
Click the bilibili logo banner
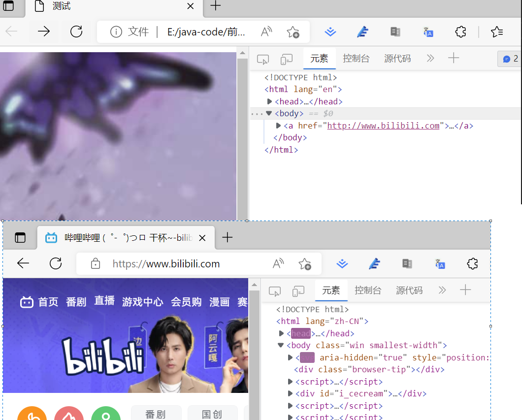(104, 356)
